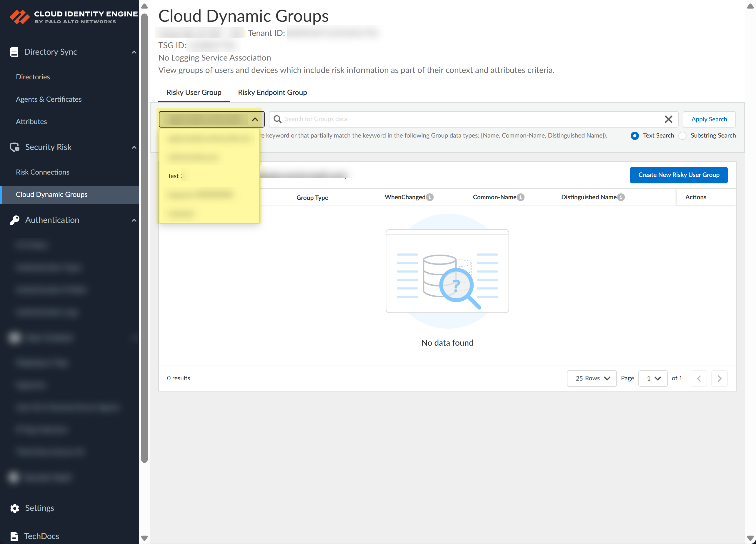
Task: Click the Directory Sync book icon
Action: [14, 52]
